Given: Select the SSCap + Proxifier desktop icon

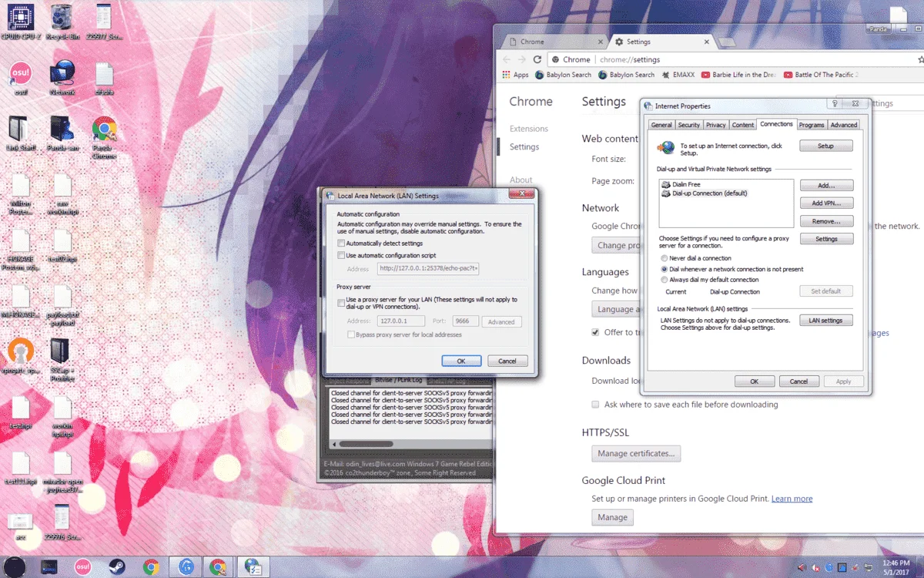Looking at the screenshot, I should click(62, 358).
